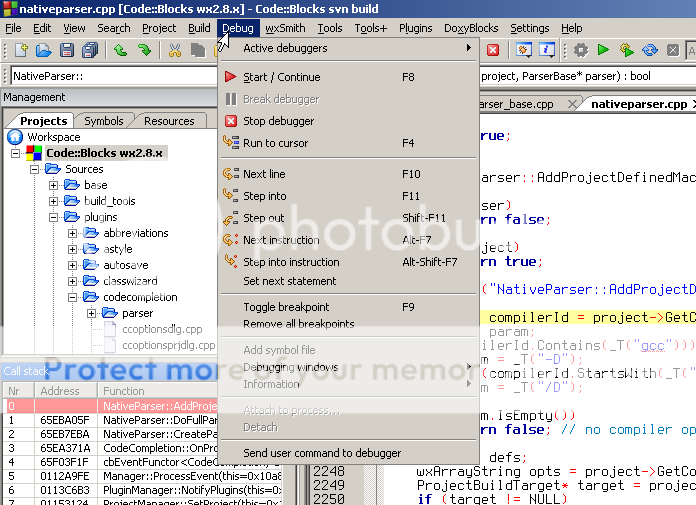Open ccoptionsdlg.cpp in project tree

coord(162,329)
